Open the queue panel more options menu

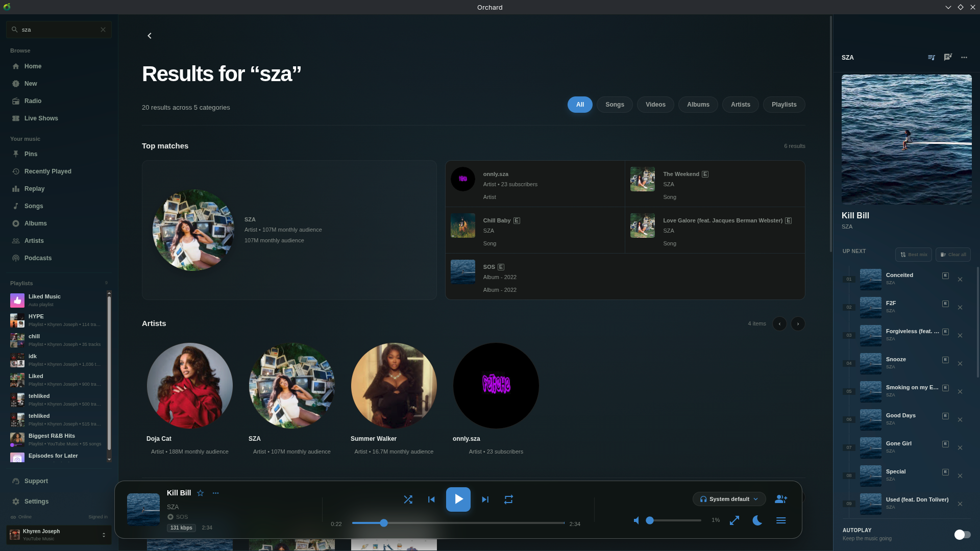point(964,58)
